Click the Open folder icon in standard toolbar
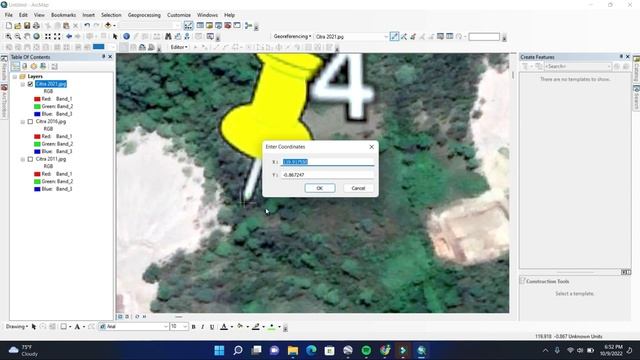The height and width of the screenshot is (360, 640). 18,26
